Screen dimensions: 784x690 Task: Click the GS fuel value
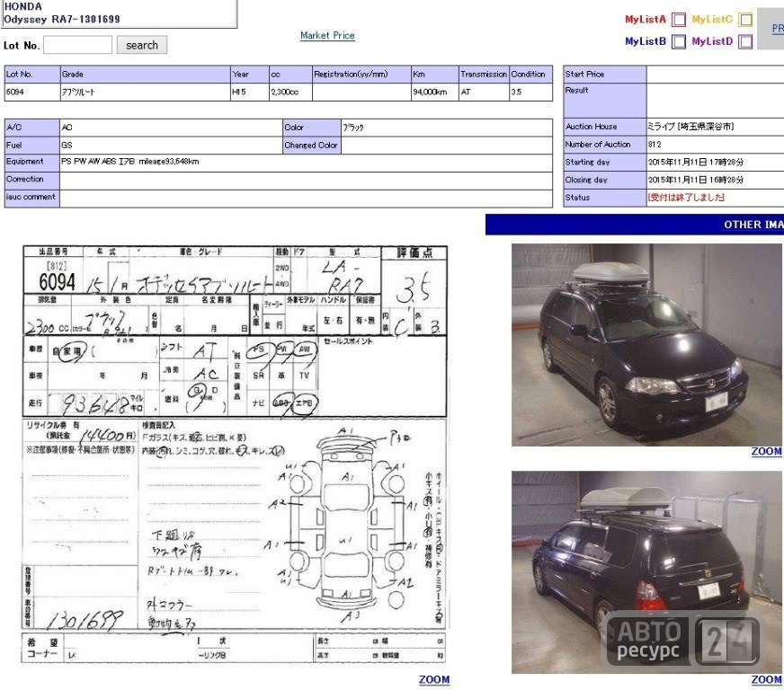(x=67, y=145)
